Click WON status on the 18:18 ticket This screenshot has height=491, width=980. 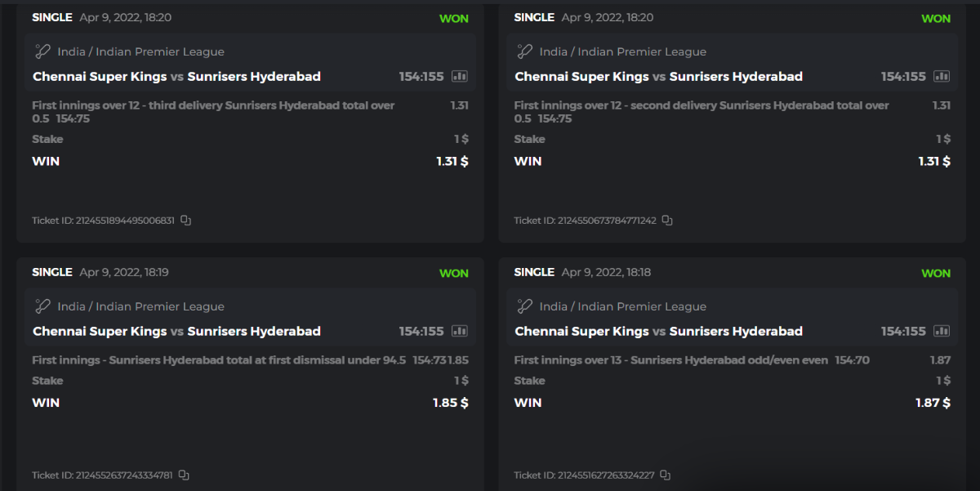pos(936,274)
